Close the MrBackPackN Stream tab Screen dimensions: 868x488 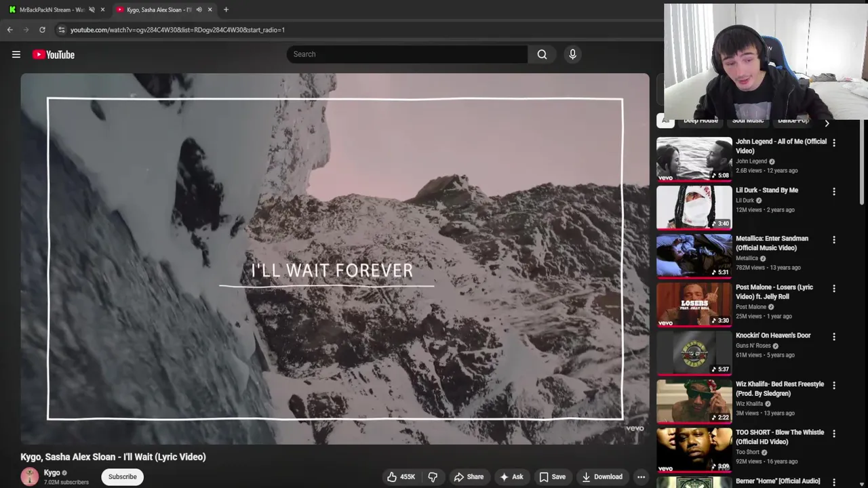(x=103, y=9)
